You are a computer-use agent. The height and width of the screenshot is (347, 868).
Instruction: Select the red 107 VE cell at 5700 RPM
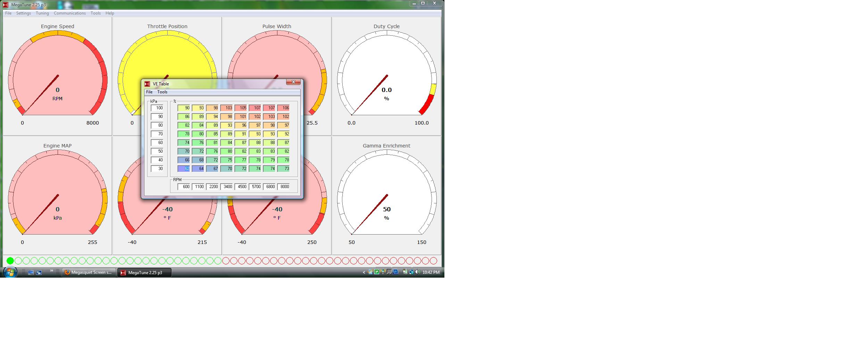(x=255, y=108)
